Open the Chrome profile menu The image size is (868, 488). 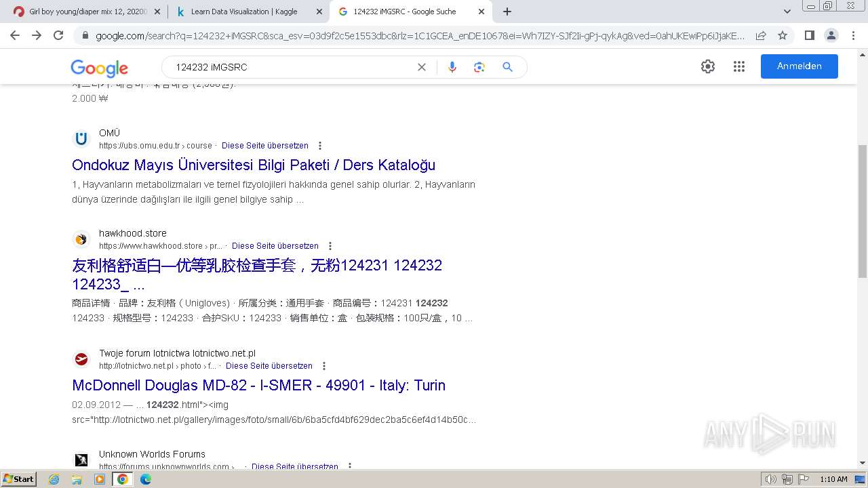pyautogui.click(x=831, y=35)
